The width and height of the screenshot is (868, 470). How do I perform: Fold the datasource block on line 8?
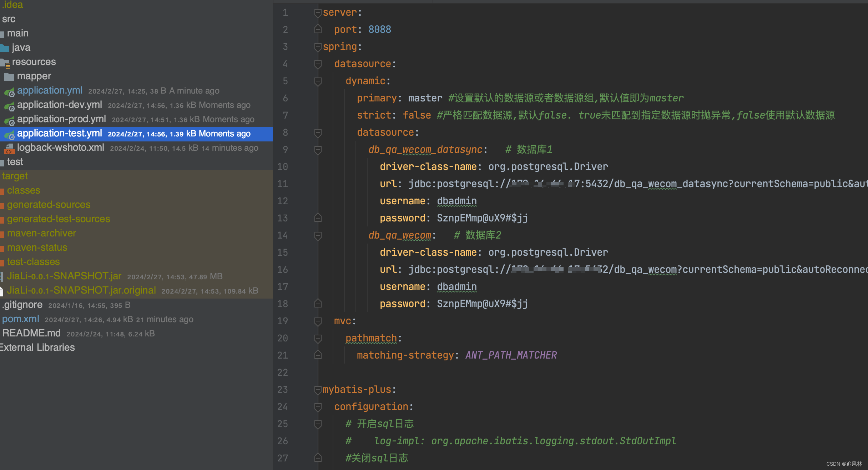(x=318, y=133)
